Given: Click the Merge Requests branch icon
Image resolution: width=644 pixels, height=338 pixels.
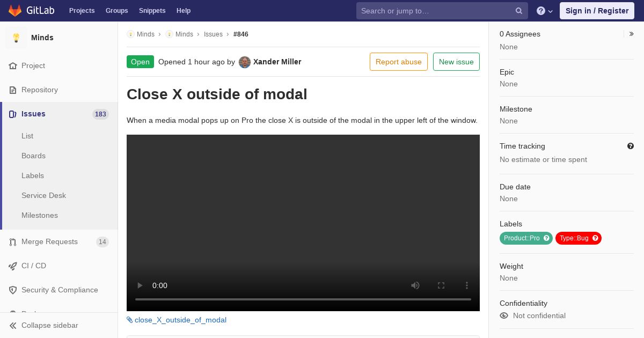Looking at the screenshot, I should 13,242.
